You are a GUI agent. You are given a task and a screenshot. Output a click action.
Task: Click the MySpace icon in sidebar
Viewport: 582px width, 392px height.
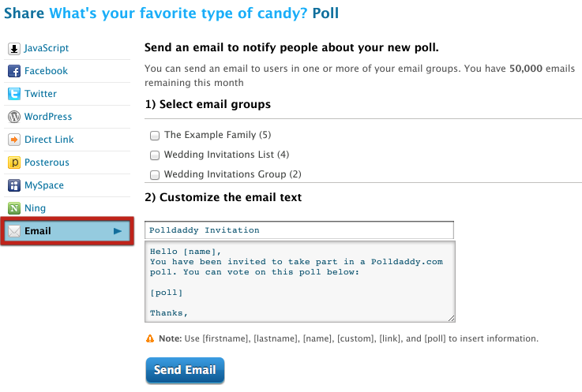[14, 185]
